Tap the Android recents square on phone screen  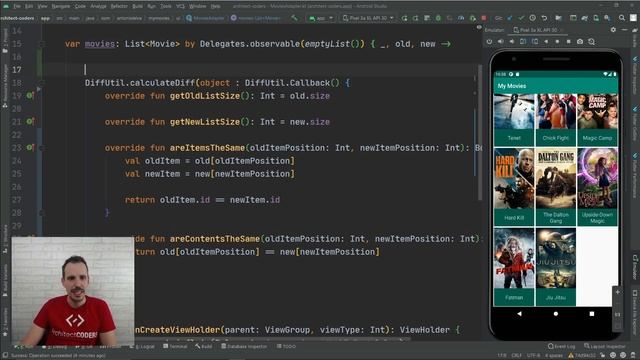tap(592, 314)
